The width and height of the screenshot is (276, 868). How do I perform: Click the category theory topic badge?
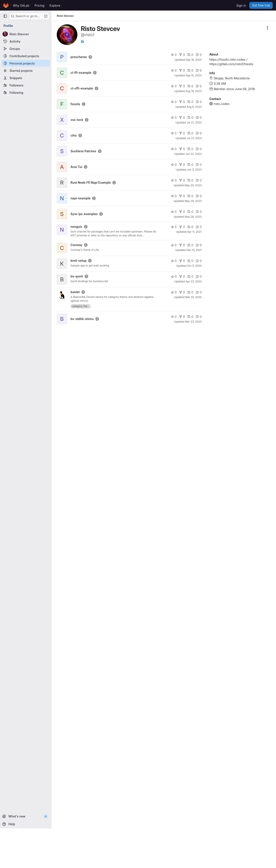(x=80, y=306)
